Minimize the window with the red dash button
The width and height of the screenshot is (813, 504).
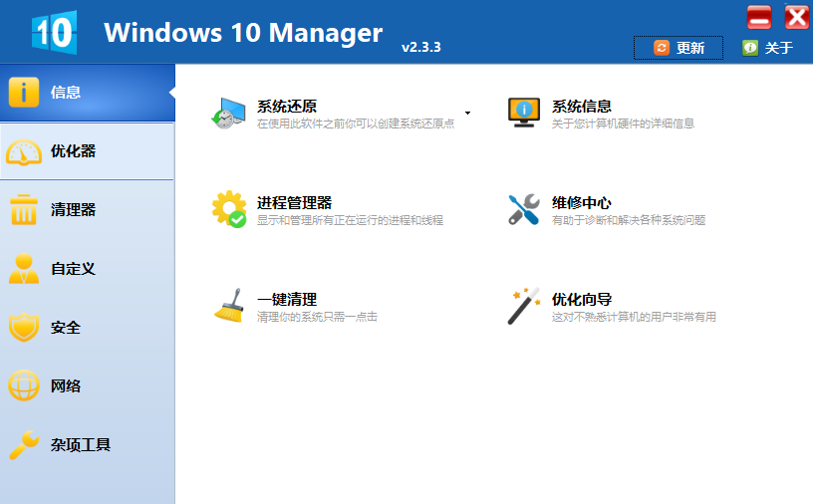pos(759,18)
